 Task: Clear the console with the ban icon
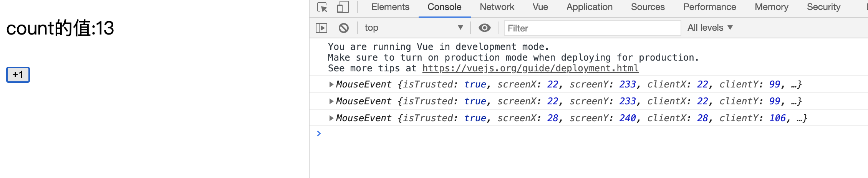click(344, 28)
